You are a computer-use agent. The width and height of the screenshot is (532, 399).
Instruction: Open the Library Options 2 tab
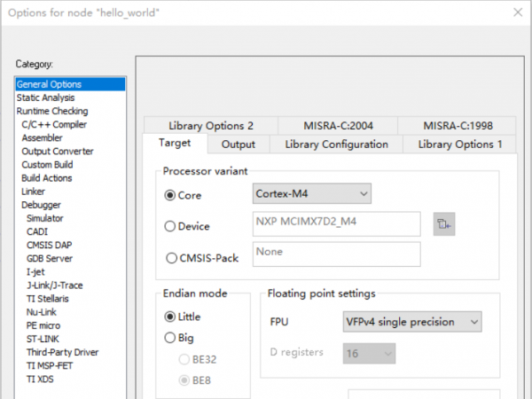tap(210, 126)
